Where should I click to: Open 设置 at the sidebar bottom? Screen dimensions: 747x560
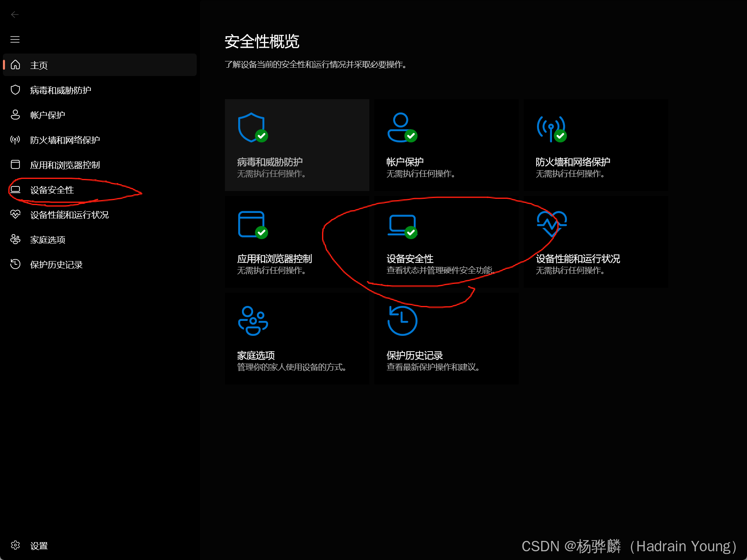[100, 545]
